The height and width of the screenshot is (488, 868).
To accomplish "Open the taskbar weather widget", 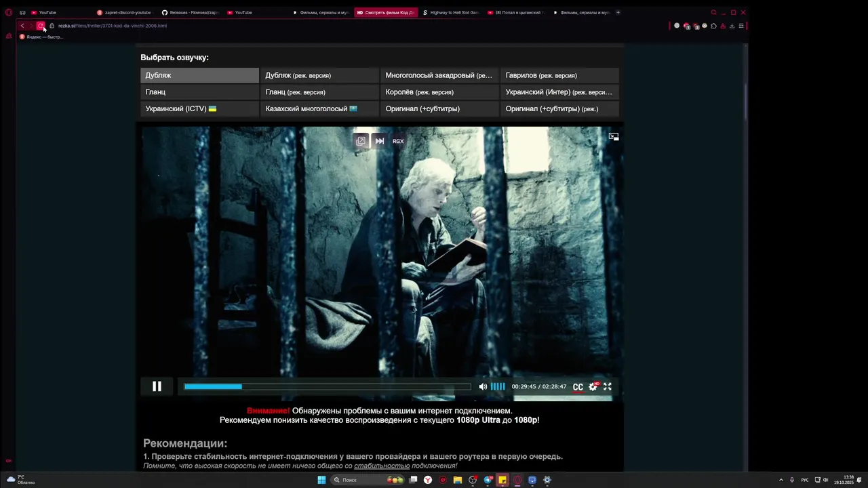I will point(20,480).
